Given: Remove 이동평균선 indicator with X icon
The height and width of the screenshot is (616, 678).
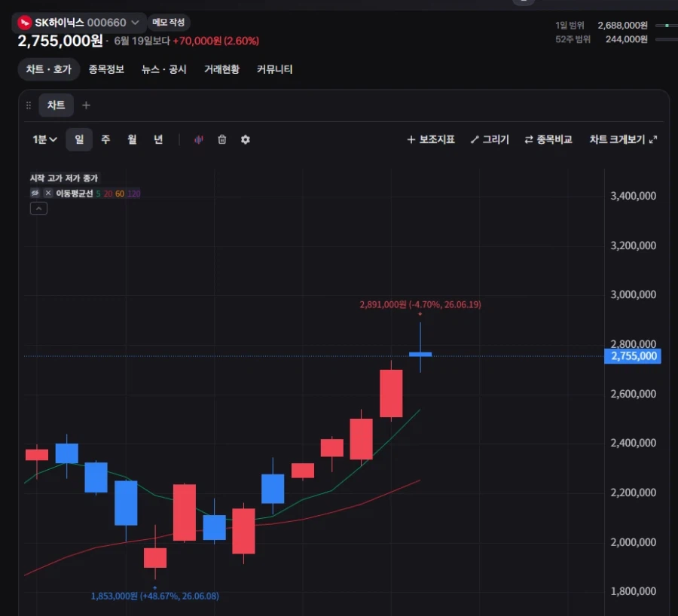Looking at the screenshot, I should click(48, 193).
